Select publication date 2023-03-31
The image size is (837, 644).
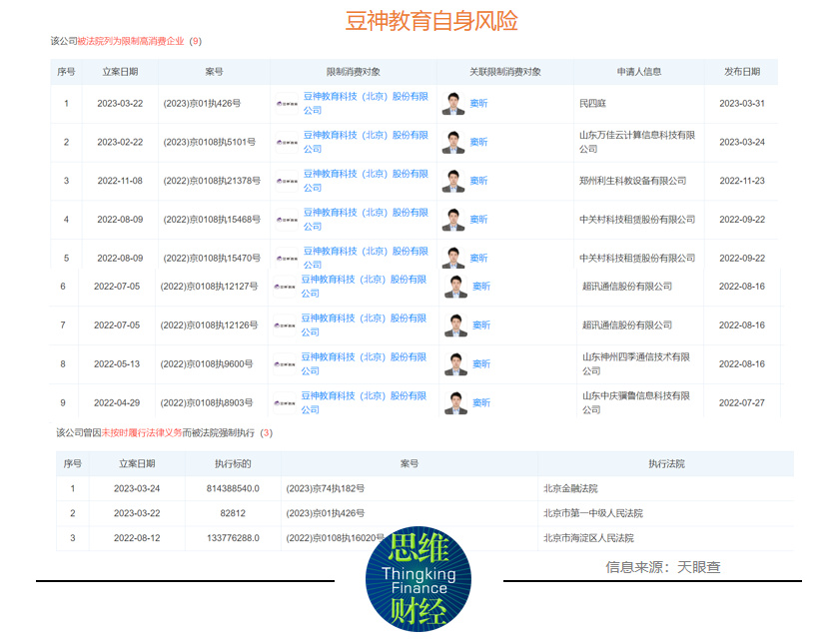pyautogui.click(x=742, y=104)
